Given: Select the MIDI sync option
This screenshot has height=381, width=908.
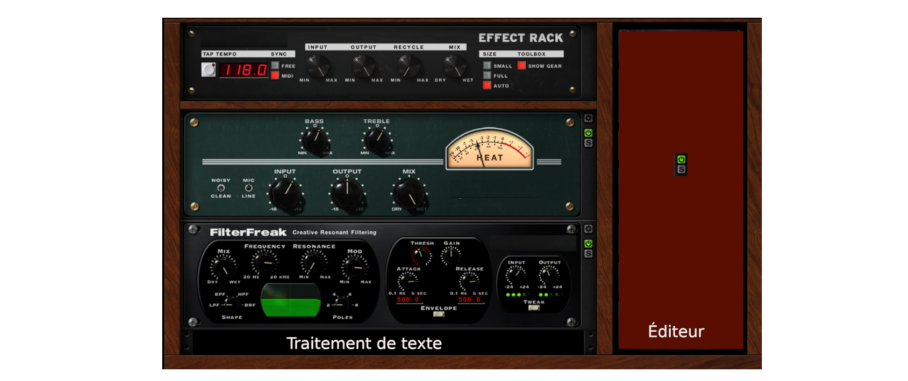Looking at the screenshot, I should tap(275, 75).
